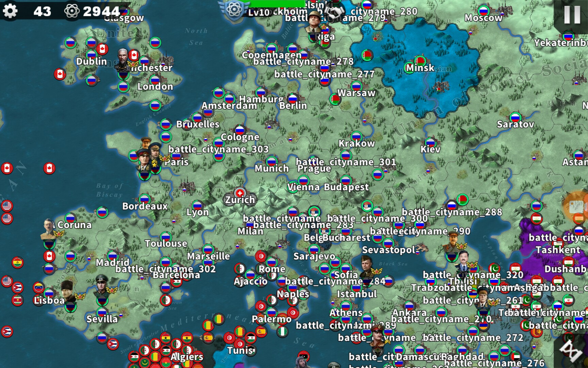Screen dimensions: 588x368
Task: Select the officer portrait north of Sevilla
Action: 102,285
